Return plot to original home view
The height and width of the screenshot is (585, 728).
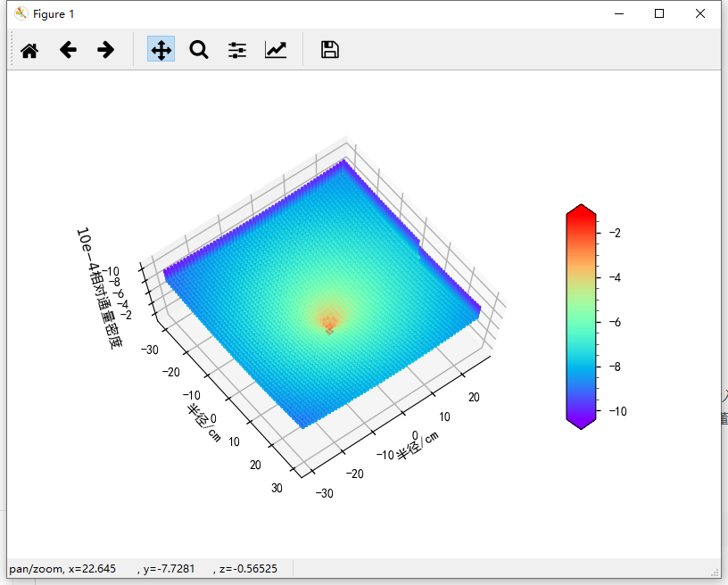pyautogui.click(x=29, y=49)
